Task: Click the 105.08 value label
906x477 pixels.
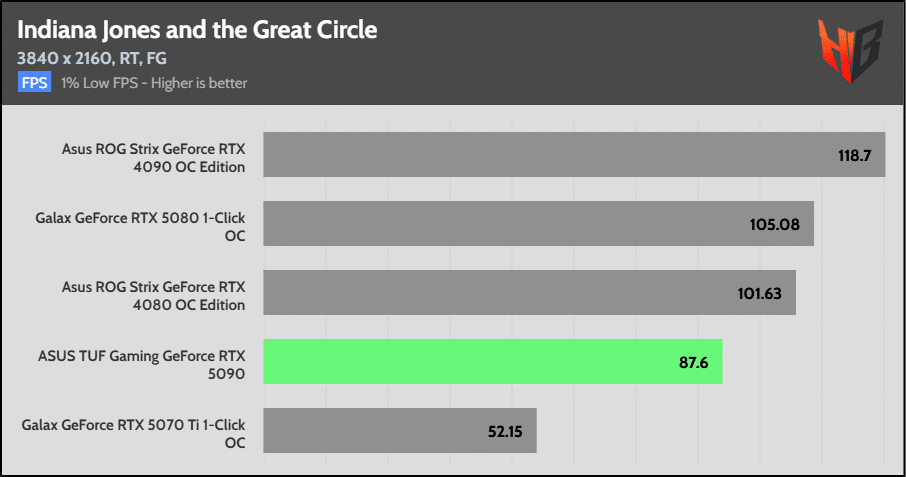Action: pyautogui.click(x=775, y=224)
